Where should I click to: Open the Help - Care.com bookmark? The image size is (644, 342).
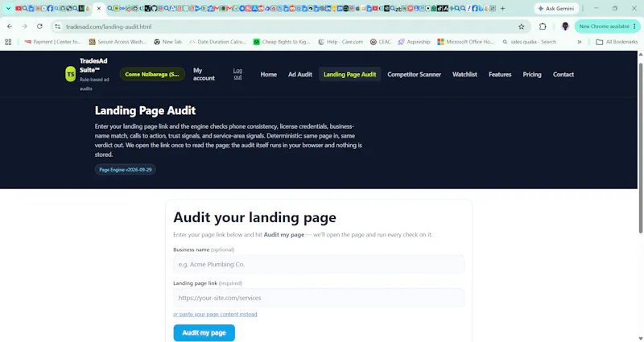pos(341,42)
